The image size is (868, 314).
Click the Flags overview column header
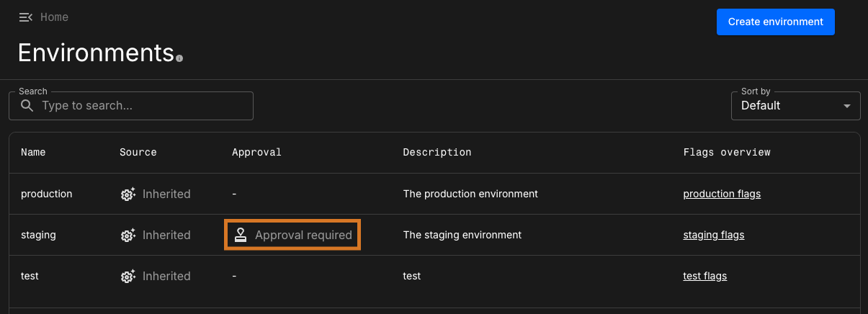click(727, 153)
